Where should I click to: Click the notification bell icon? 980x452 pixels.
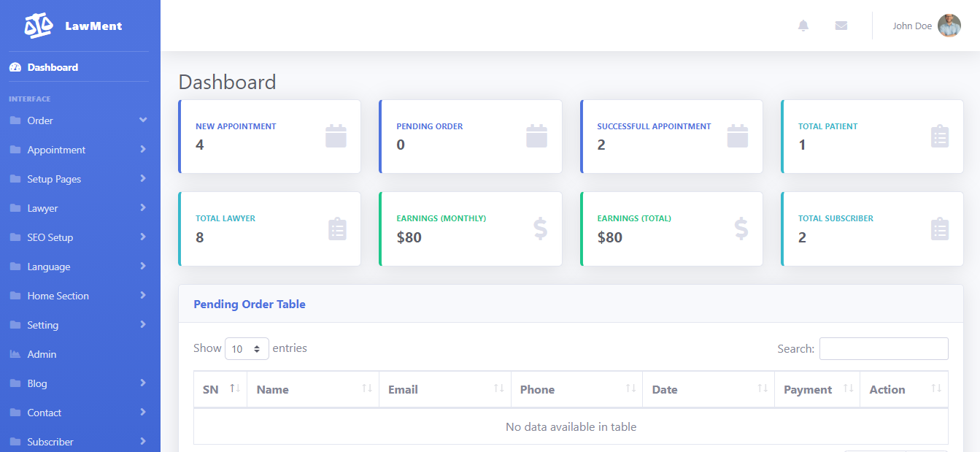pyautogui.click(x=803, y=26)
